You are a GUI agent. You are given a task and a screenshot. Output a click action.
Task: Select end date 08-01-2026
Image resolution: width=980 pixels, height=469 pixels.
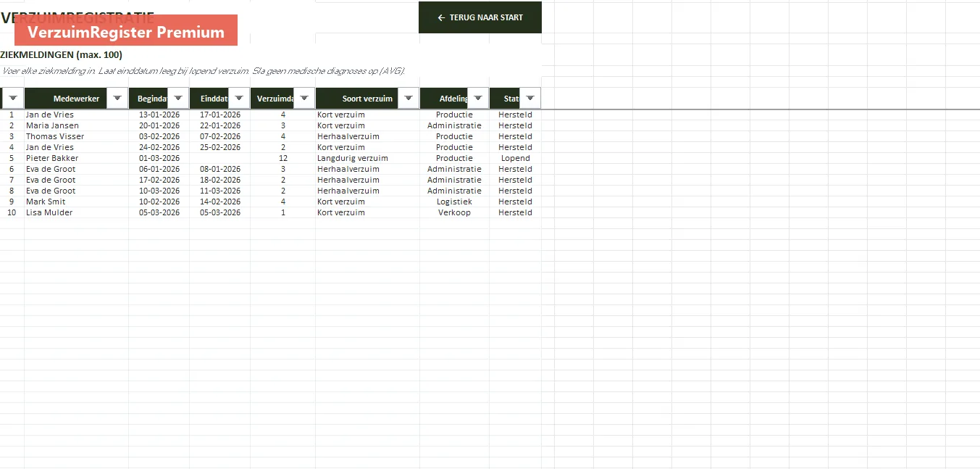click(x=220, y=169)
